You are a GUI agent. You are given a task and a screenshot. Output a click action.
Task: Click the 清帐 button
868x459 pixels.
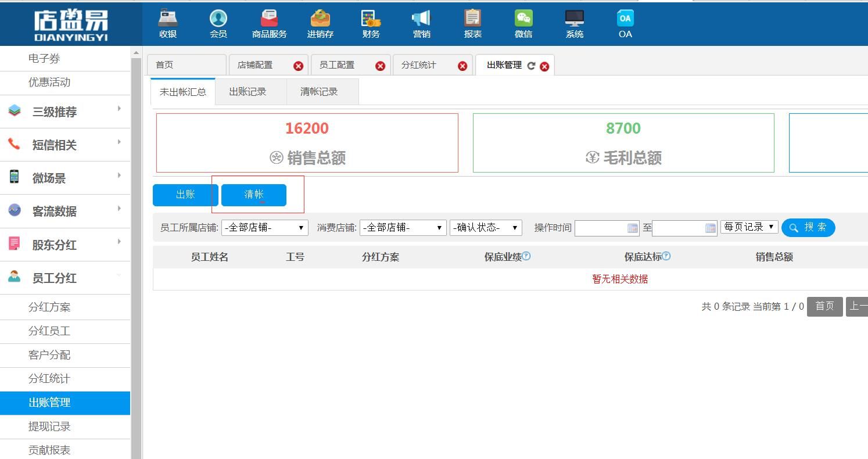pos(254,195)
